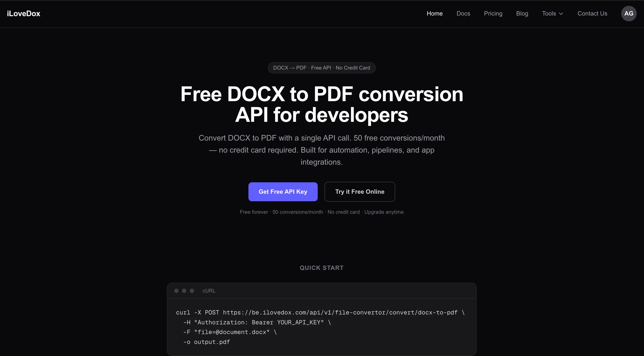
Task: Click the iLoveDox logo
Action: click(23, 14)
